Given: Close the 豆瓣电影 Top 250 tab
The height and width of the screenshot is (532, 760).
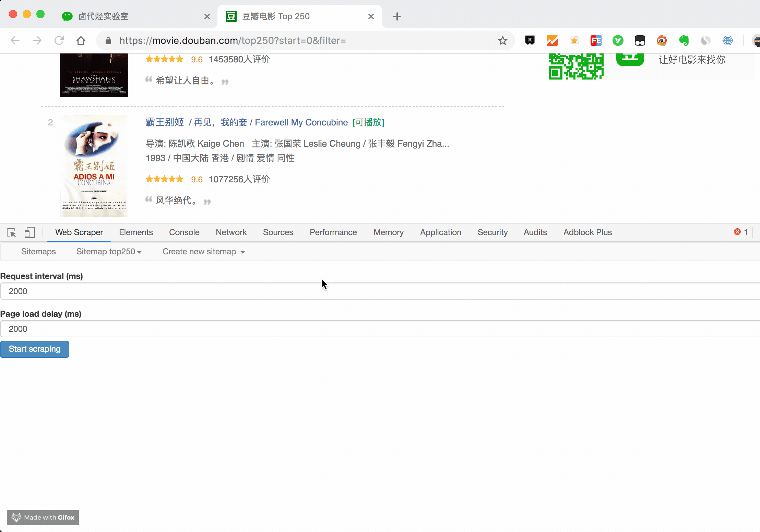Looking at the screenshot, I should click(371, 16).
